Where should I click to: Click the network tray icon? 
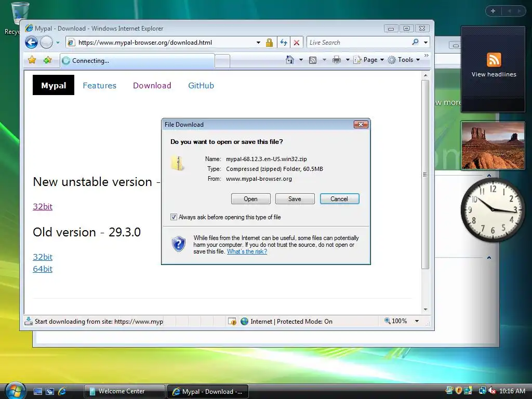[482, 391]
